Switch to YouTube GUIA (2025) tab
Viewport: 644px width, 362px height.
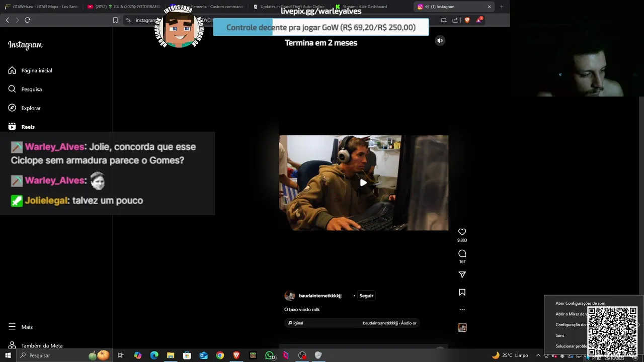(124, 7)
